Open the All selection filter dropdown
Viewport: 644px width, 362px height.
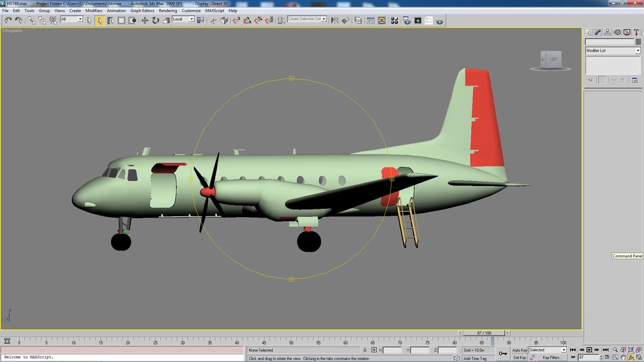tap(71, 19)
